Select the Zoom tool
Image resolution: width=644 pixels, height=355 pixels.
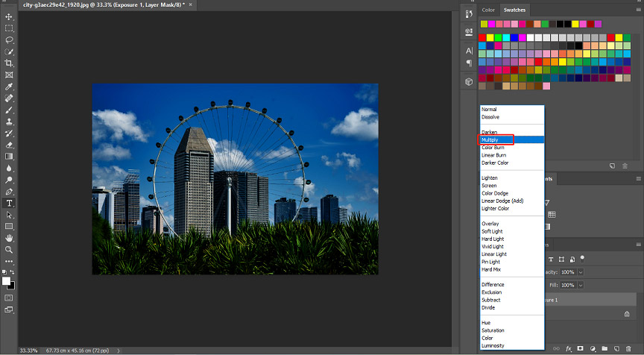coord(9,250)
